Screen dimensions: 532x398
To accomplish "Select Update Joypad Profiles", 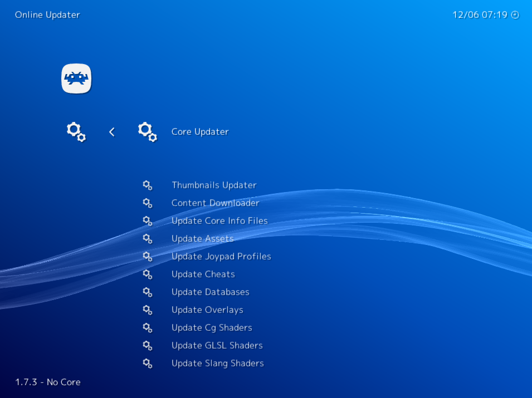I will [221, 257].
